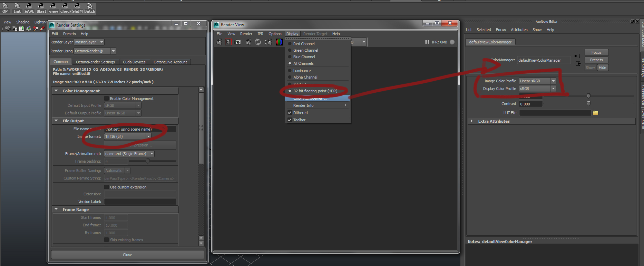The image size is (644, 266).
Task: Click the go to input connection icon
Action: (577, 56)
